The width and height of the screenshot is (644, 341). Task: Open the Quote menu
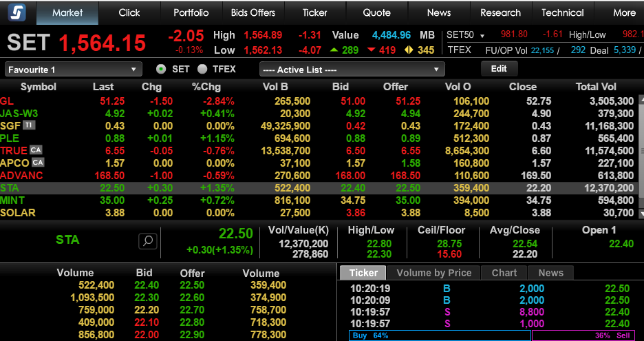376,13
